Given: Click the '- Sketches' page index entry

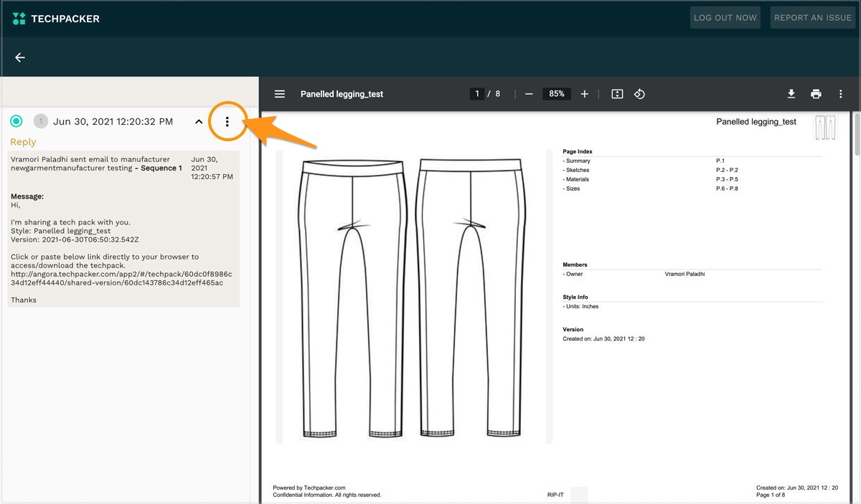Looking at the screenshot, I should (576, 170).
